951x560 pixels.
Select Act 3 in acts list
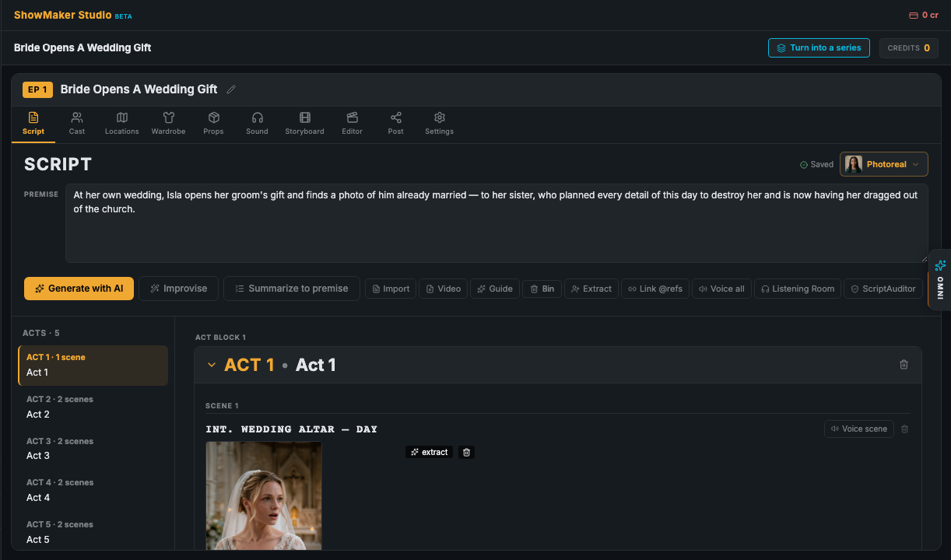93,449
